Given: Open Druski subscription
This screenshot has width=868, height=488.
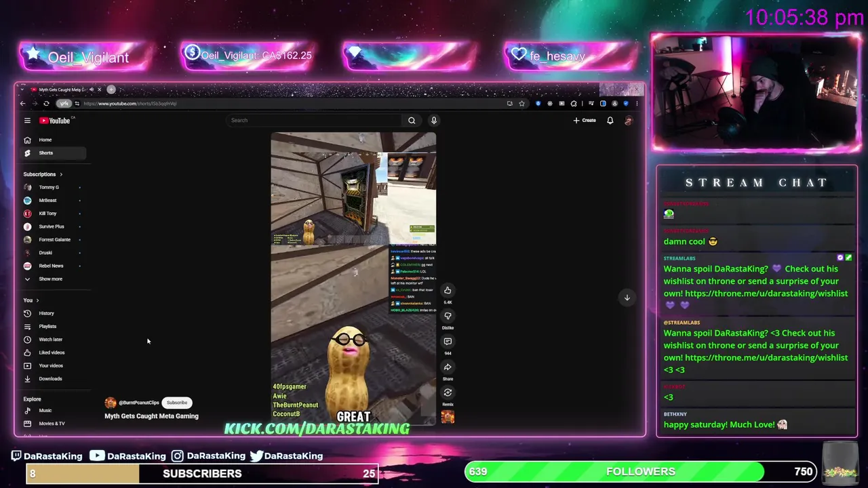Looking at the screenshot, I should coord(53,253).
